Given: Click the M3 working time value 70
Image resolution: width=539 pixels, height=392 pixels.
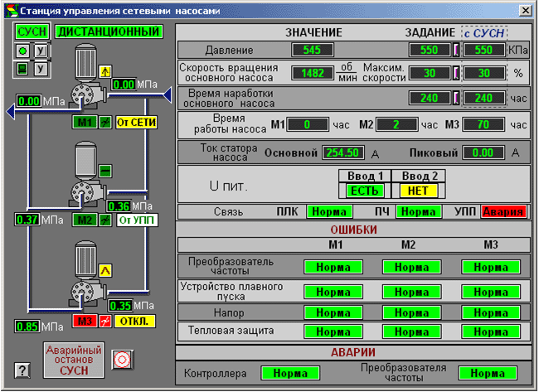Looking at the screenshot, I should pyautogui.click(x=484, y=124).
